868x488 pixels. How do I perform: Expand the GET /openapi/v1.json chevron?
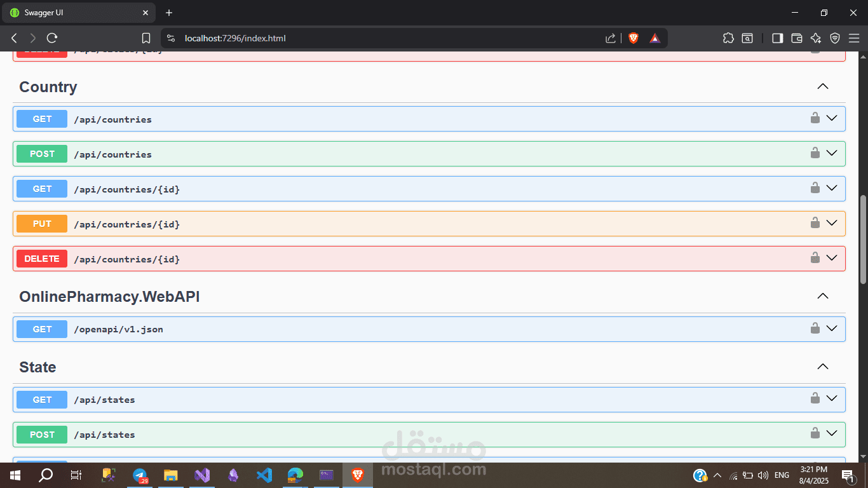click(x=832, y=328)
